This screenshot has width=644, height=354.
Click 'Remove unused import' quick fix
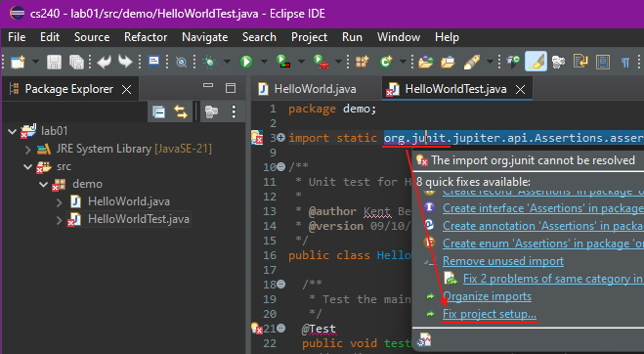[502, 261]
